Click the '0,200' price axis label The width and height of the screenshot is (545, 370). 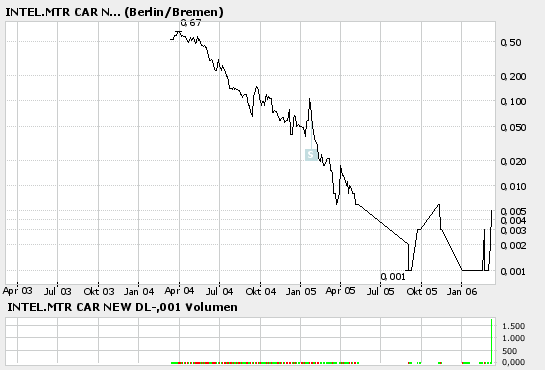click(x=513, y=76)
